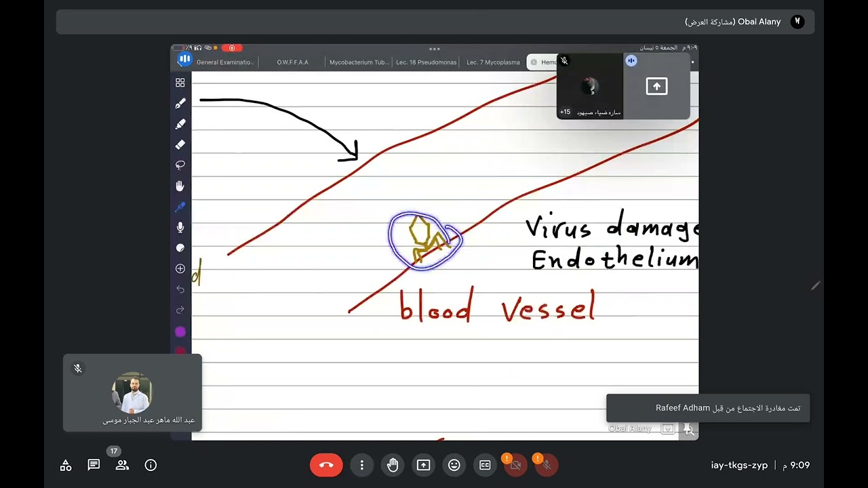Raise hand in the meeting

click(x=393, y=465)
